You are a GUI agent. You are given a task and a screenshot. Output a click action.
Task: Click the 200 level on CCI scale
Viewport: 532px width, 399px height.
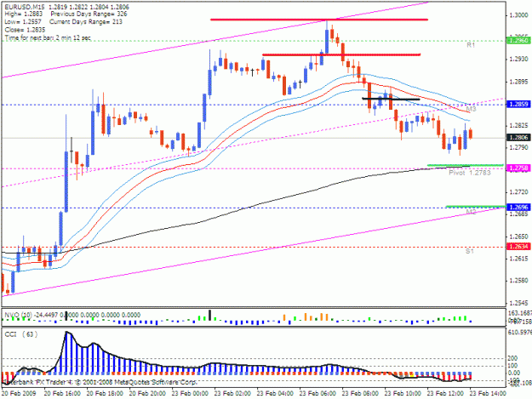pyautogui.click(x=512, y=358)
